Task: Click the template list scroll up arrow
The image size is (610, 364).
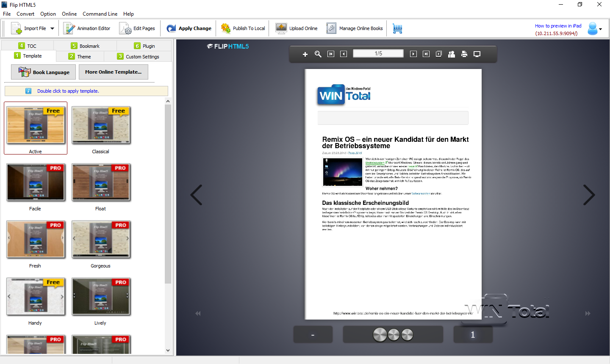Action: click(x=168, y=101)
